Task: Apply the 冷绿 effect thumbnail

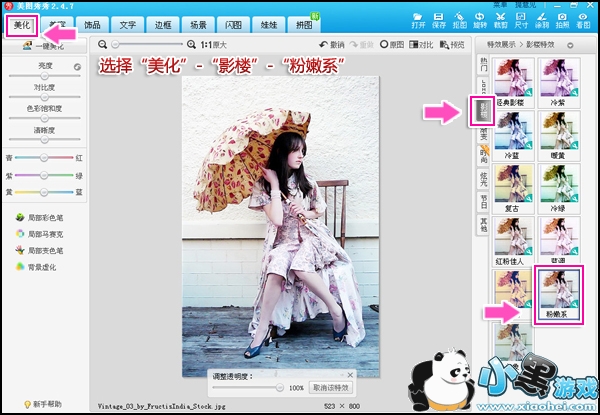Action: pos(559,188)
